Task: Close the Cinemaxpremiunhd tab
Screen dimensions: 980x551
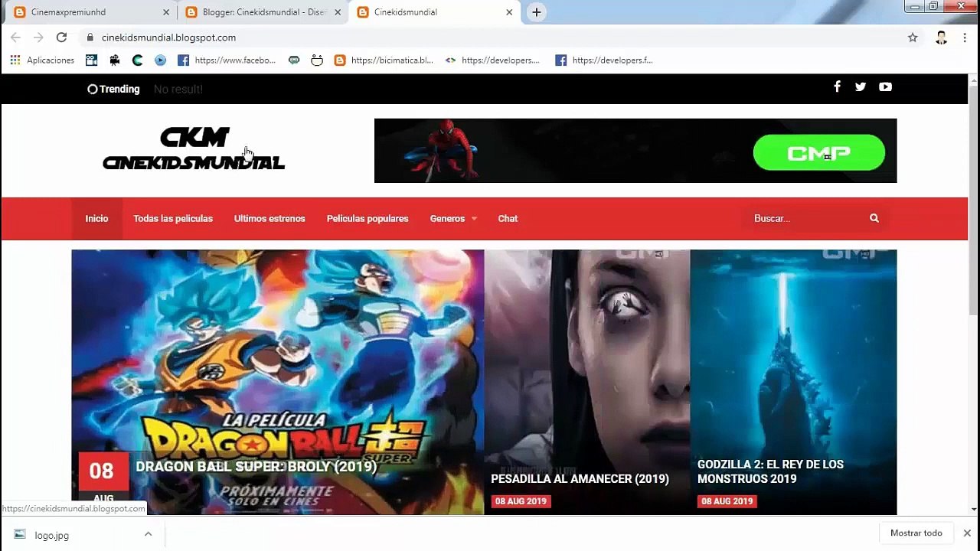Action: (166, 12)
